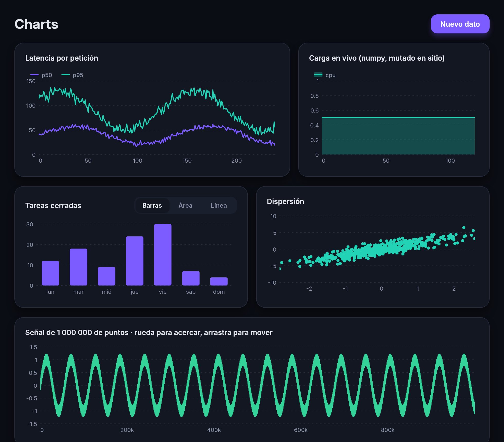This screenshot has width=504, height=442.
Task: Click the lun bar in Tareas cerradas
Action: click(x=50, y=273)
